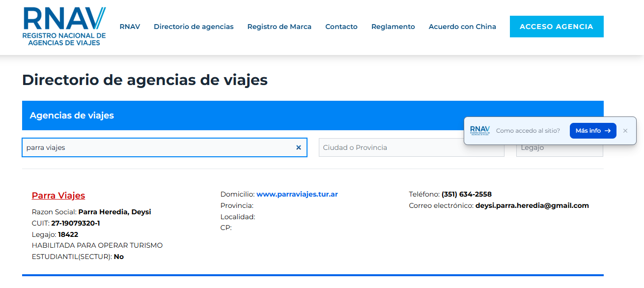The image size is (644, 288).
Task: Visit www.parraviajes.tur.ar link
Action: (x=297, y=194)
